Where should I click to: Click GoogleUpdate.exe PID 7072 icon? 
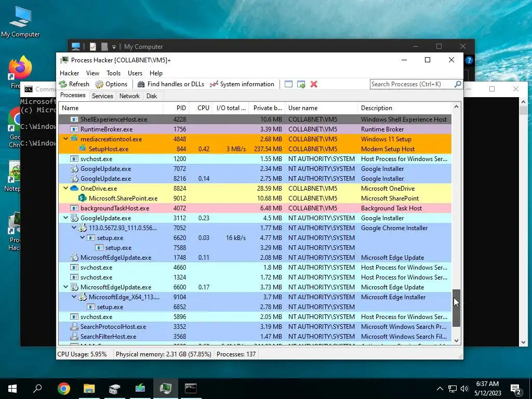[x=74, y=169]
